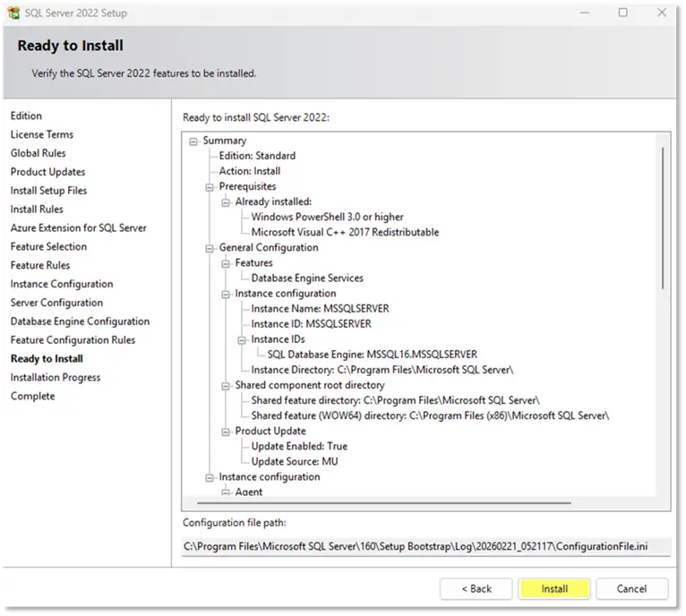Click the SQL Server Setup title bar icon
The image size is (686, 616).
point(14,13)
